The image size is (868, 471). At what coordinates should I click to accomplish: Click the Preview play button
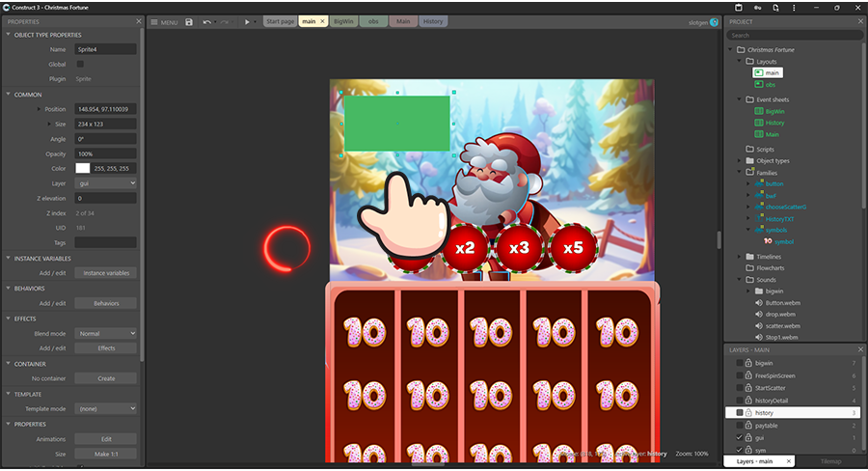click(x=247, y=21)
